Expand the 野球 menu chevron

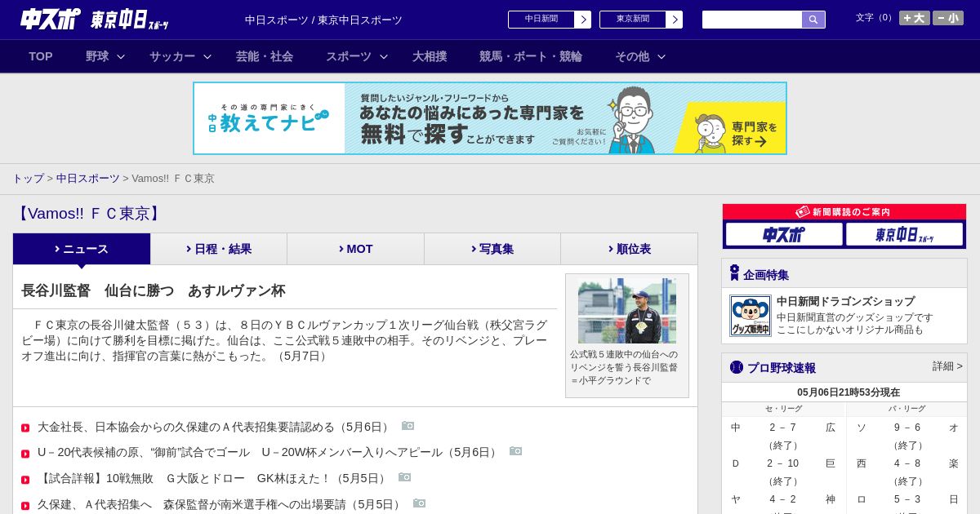pyautogui.click(x=121, y=57)
